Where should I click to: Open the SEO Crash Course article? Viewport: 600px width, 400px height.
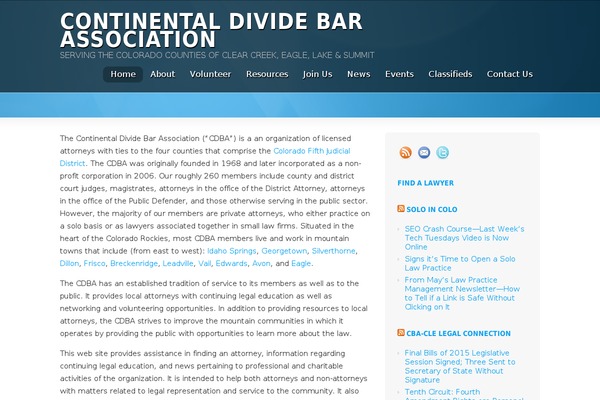[464, 238]
